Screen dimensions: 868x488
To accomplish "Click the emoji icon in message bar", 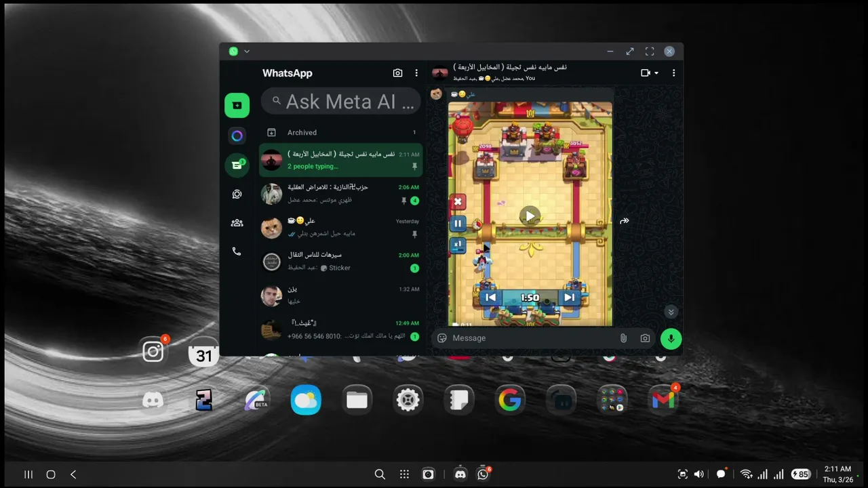I will click(442, 338).
